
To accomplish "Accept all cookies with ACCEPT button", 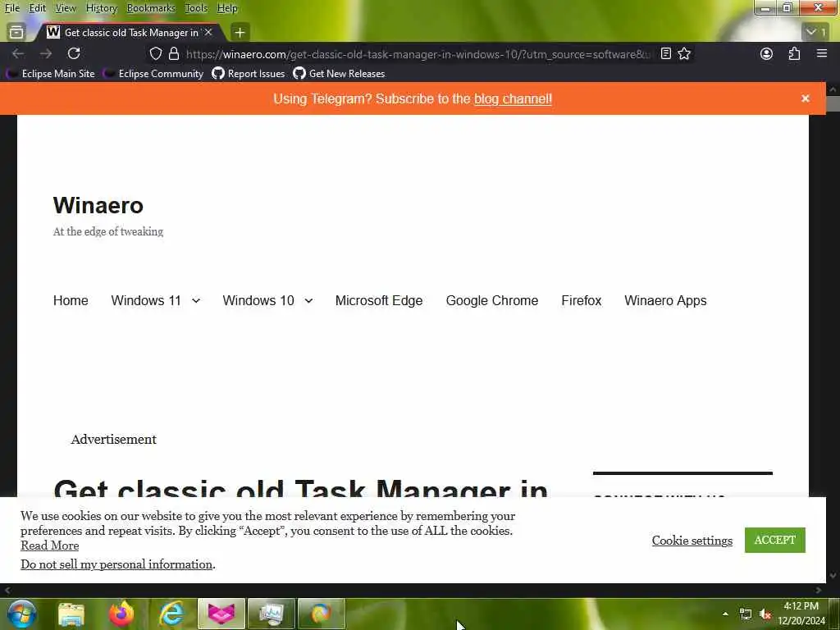I will (x=774, y=540).
